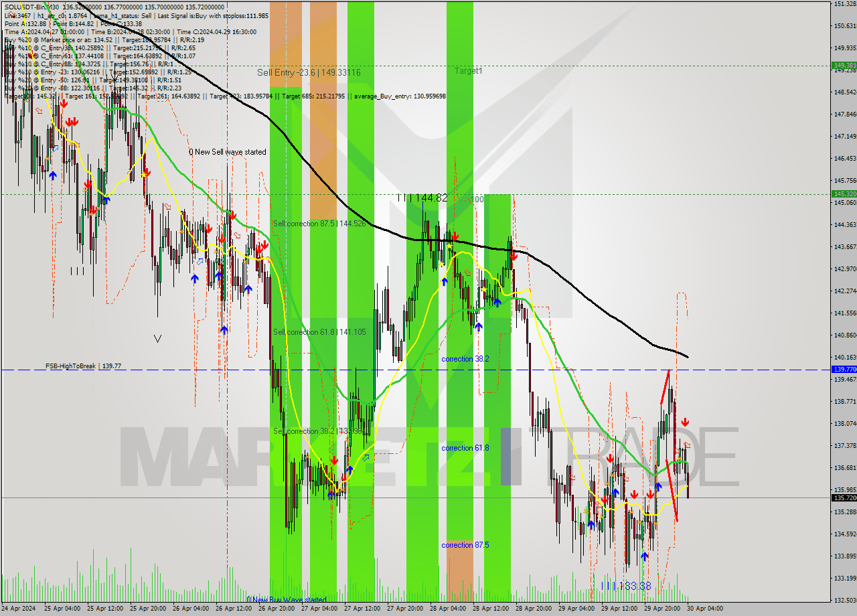Click the '25 Apr 12:00' time axis label
Viewport: 857px width, 616px height.
point(106,609)
